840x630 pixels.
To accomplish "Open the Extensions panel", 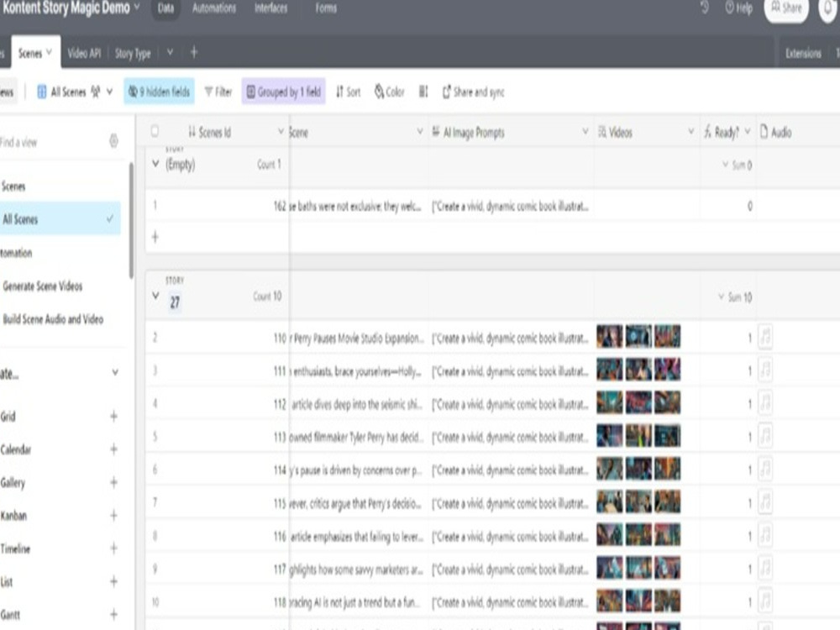I will tap(803, 53).
